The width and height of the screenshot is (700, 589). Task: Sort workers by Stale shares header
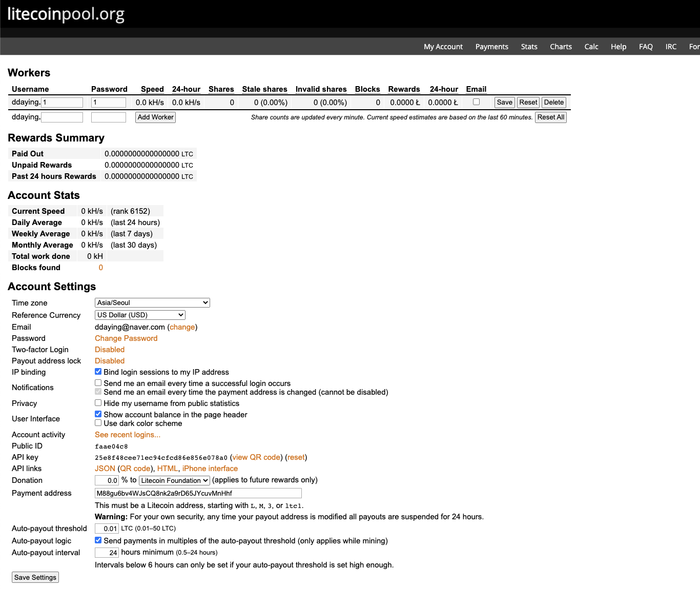pyautogui.click(x=264, y=89)
